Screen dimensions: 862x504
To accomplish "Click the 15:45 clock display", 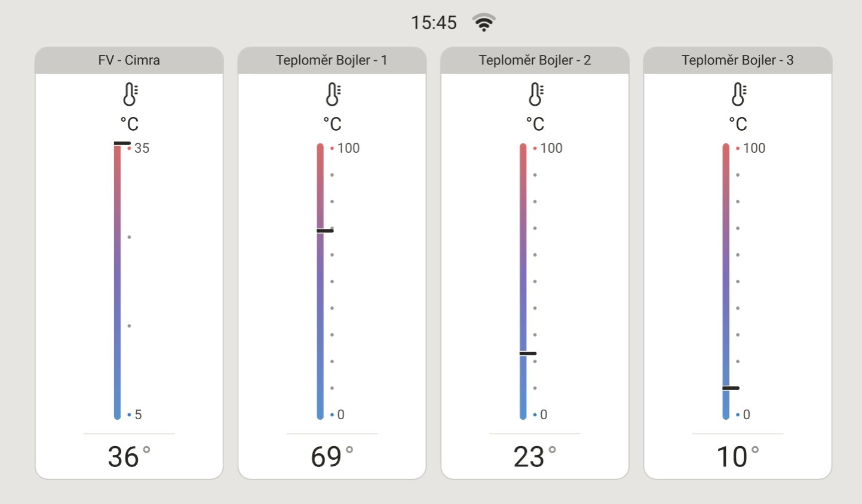I will click(434, 23).
